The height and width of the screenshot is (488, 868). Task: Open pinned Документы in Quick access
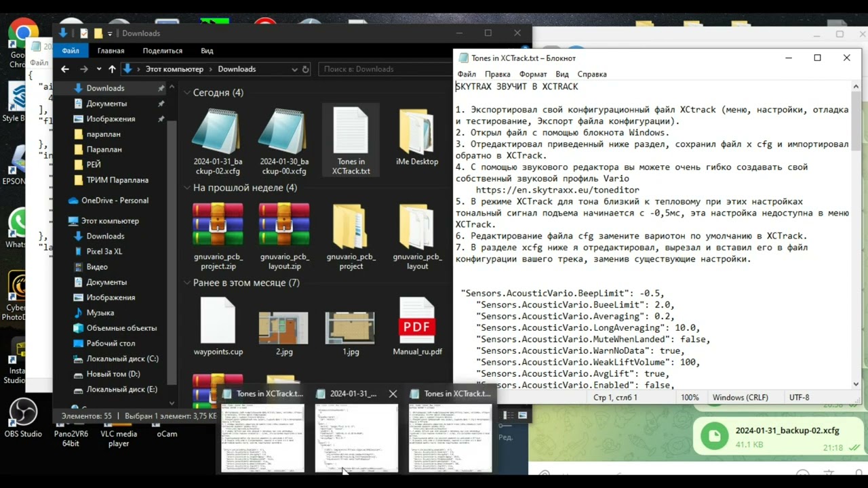tap(106, 104)
